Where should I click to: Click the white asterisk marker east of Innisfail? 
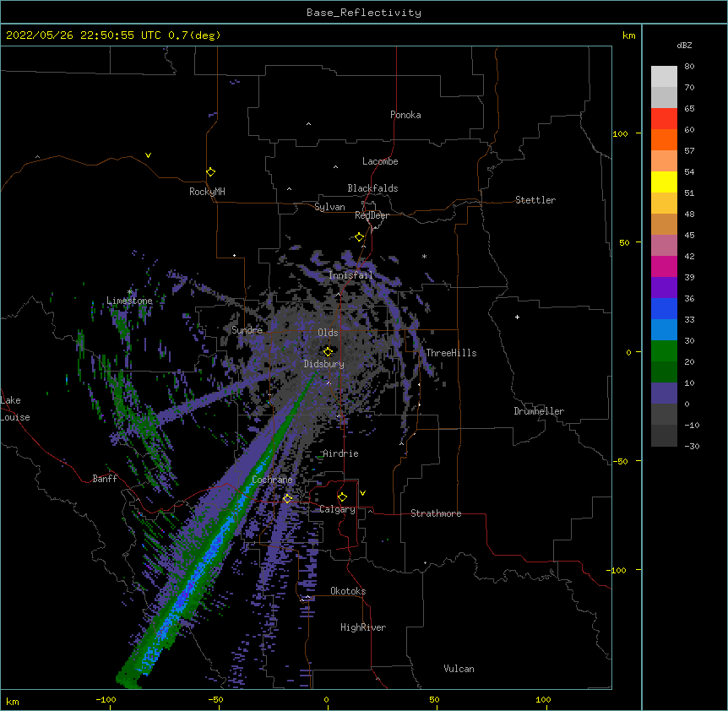click(x=424, y=256)
